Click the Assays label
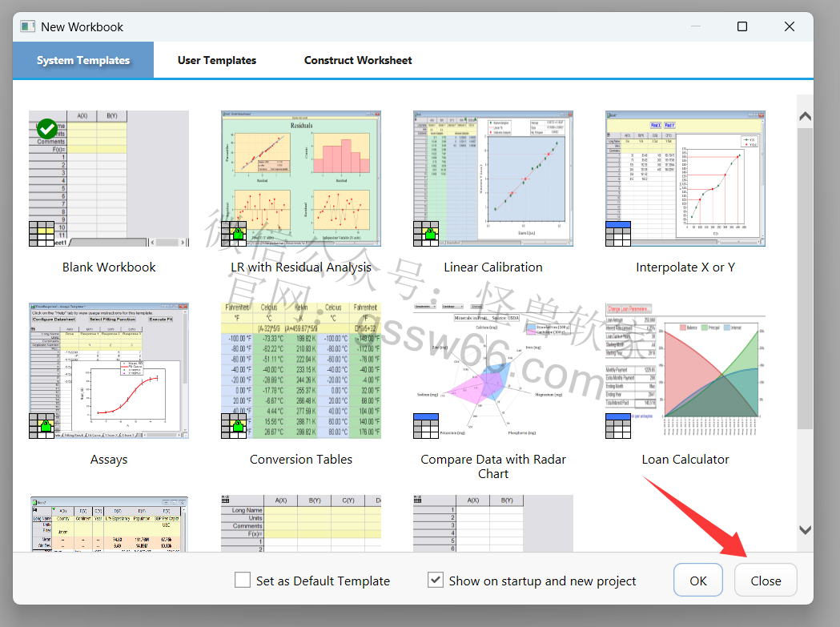Image resolution: width=840 pixels, height=627 pixels. click(109, 460)
